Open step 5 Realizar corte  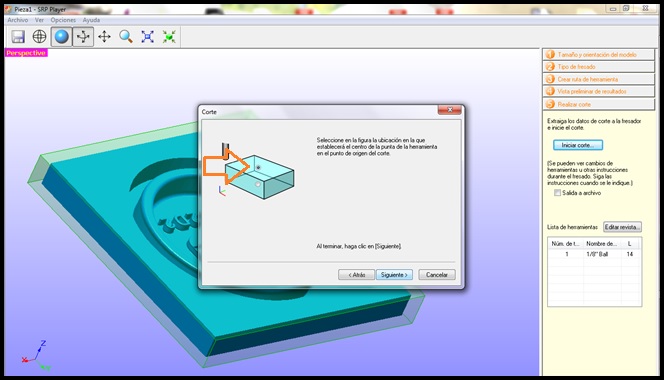(x=599, y=104)
